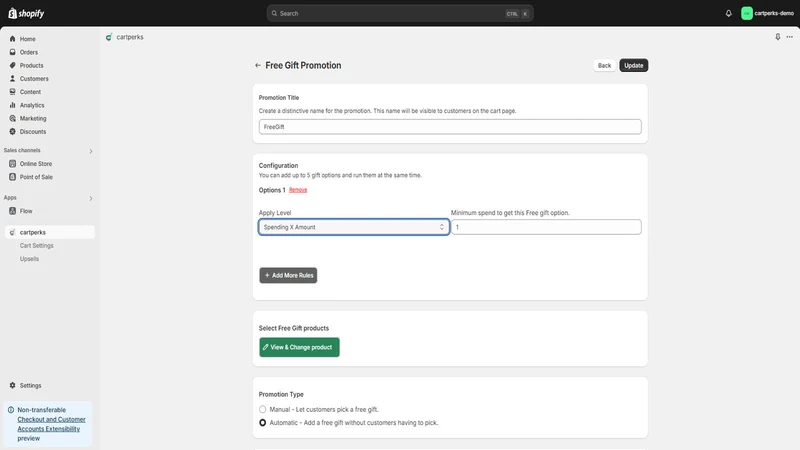Click the Point of Sale icon
The height and width of the screenshot is (450, 800).
[12, 177]
